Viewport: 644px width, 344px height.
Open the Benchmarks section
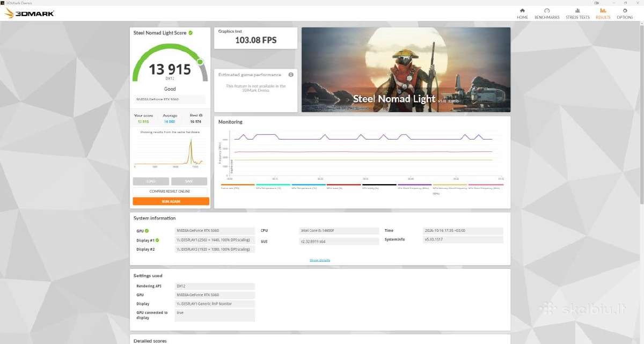point(547,13)
